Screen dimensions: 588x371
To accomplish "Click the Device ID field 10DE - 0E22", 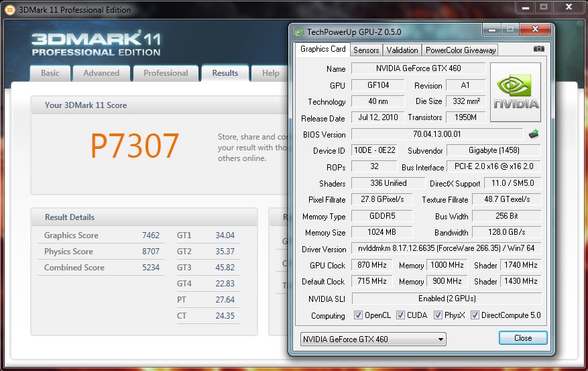I will pyautogui.click(x=374, y=150).
